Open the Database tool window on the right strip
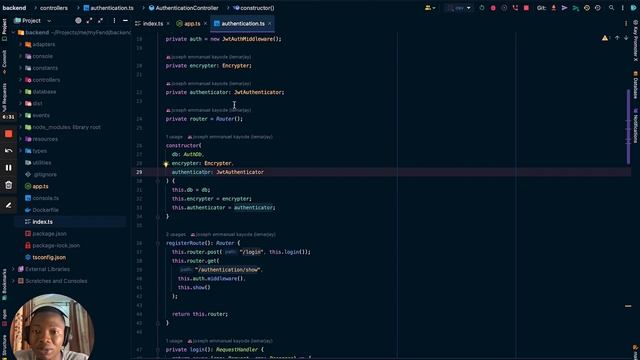Viewport: 640px width, 360px height. coord(636,86)
